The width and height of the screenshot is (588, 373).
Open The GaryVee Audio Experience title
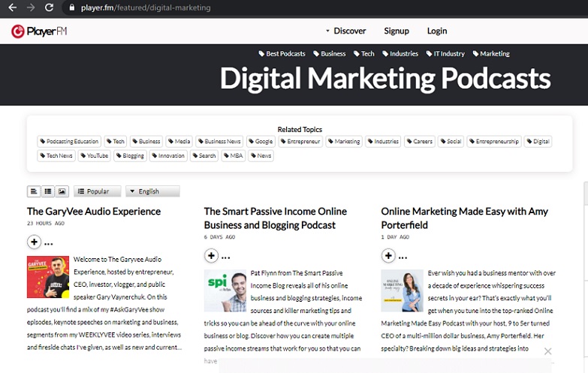point(94,212)
